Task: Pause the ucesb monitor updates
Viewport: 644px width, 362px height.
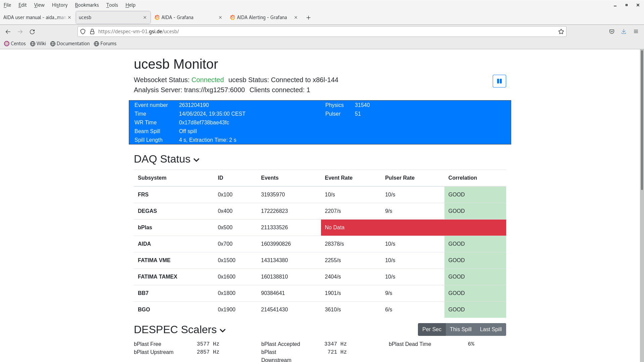Action: pos(499,81)
